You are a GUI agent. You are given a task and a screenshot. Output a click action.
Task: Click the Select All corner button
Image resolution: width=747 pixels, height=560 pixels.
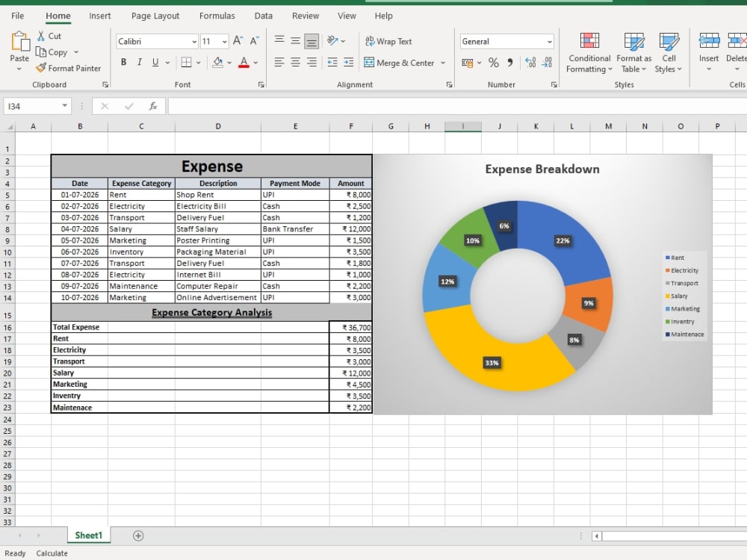pos(8,126)
